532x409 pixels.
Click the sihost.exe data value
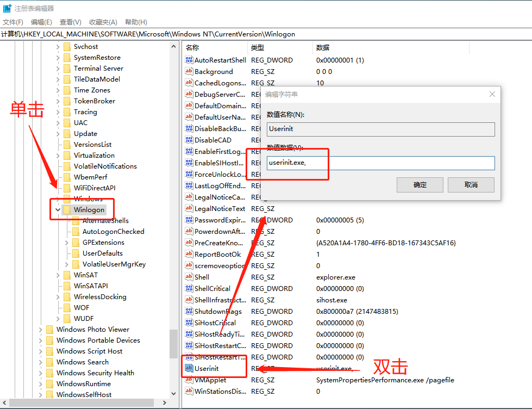tap(331, 300)
